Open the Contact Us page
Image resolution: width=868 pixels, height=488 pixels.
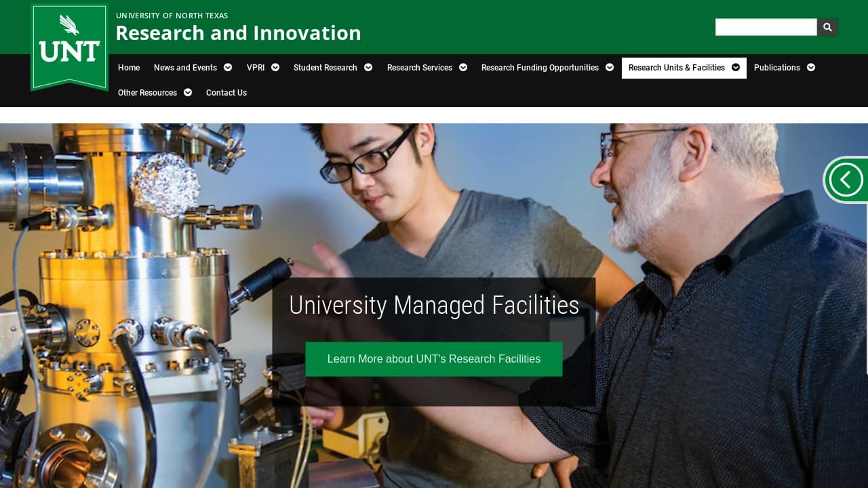click(x=226, y=93)
